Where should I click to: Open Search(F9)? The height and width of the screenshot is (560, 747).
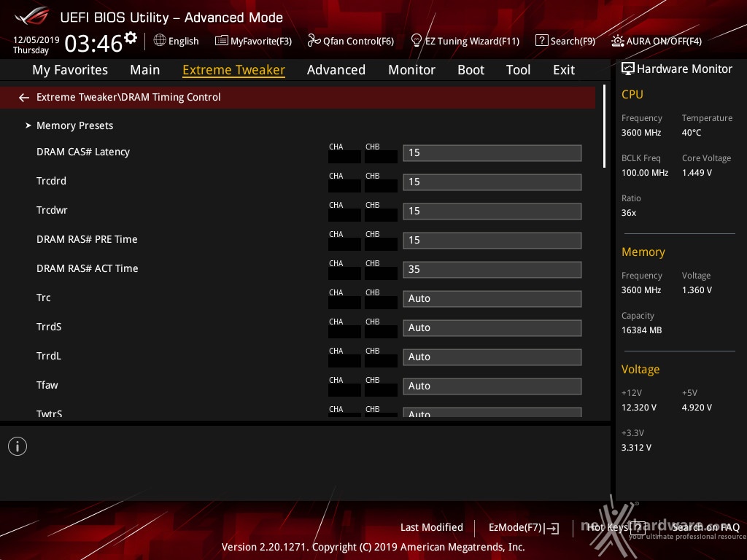[x=573, y=42]
